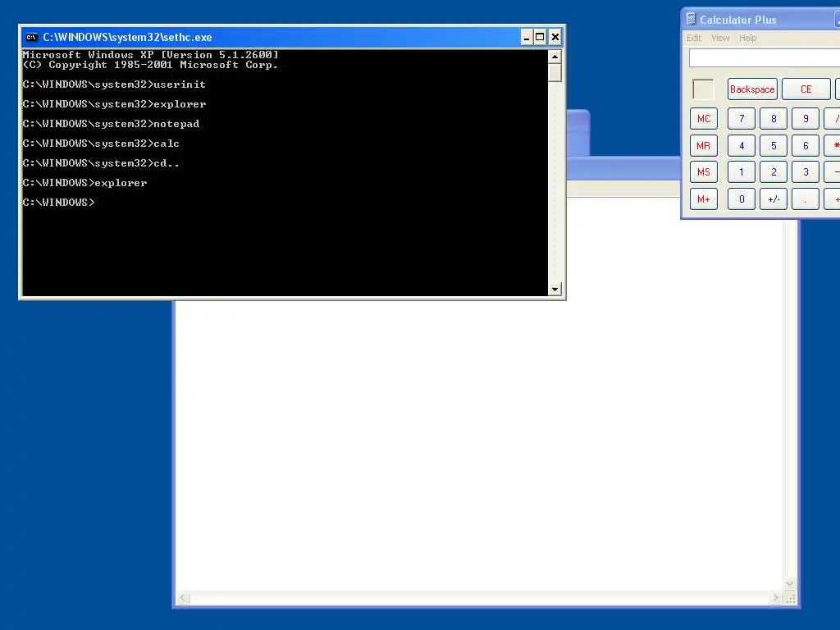Image resolution: width=840 pixels, height=630 pixels.
Task: Click the command prompt scroll down arrow
Action: (x=555, y=290)
